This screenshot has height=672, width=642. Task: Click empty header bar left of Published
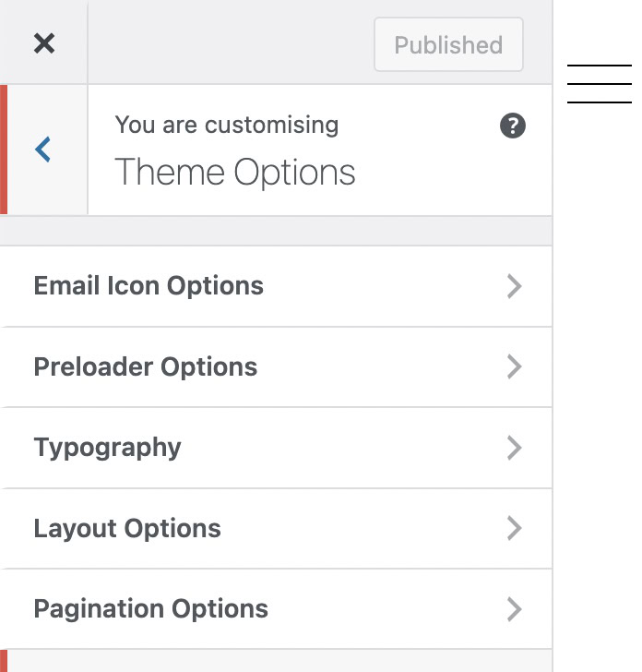[x=231, y=43]
